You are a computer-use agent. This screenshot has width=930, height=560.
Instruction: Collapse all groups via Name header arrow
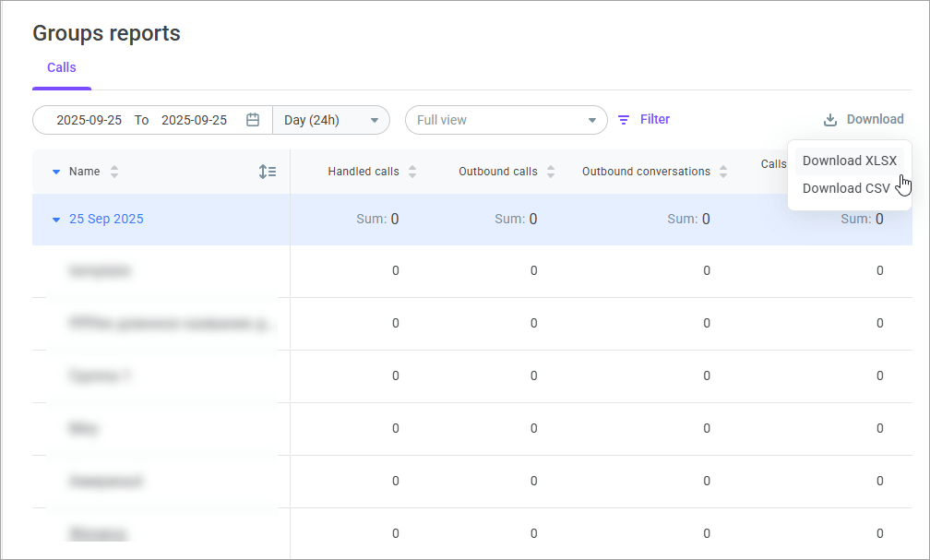coord(56,172)
